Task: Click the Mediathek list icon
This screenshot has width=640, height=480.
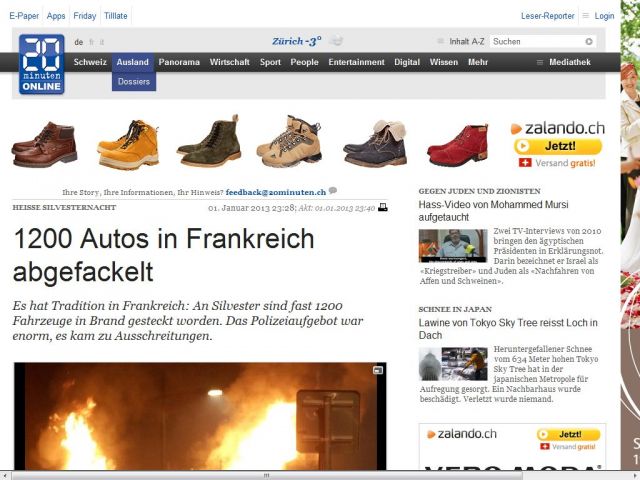Action: pos(540,62)
